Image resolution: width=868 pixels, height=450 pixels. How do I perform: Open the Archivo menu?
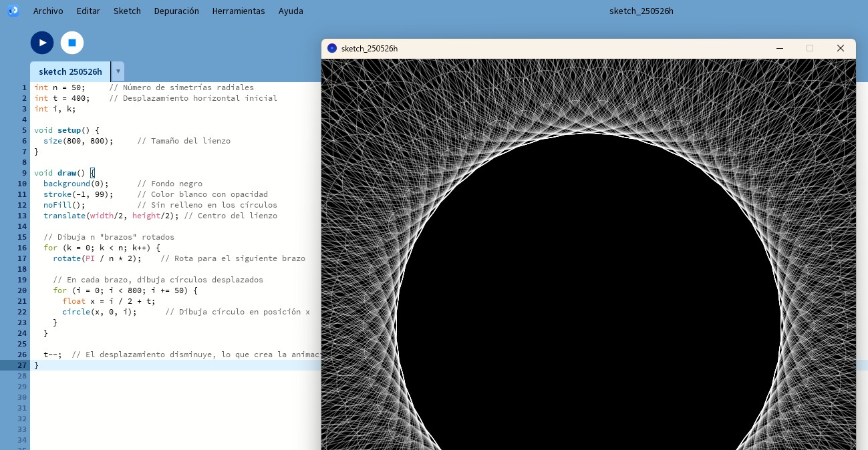48,11
